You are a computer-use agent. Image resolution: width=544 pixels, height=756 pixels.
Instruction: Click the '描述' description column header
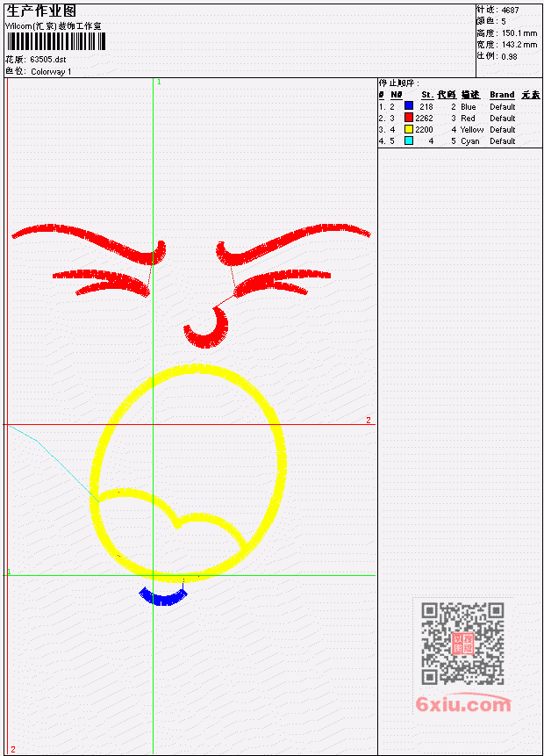[x=469, y=95]
